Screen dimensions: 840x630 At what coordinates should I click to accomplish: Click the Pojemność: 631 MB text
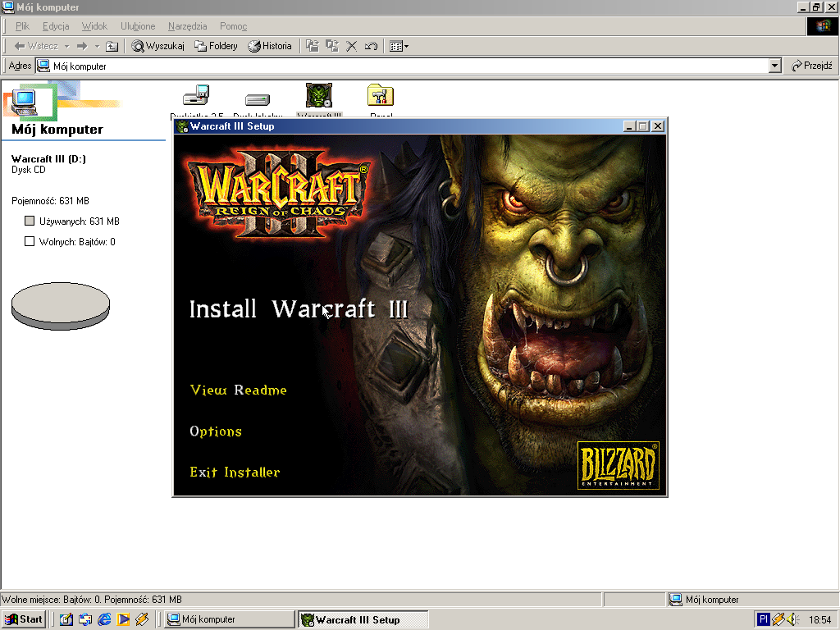tap(50, 201)
